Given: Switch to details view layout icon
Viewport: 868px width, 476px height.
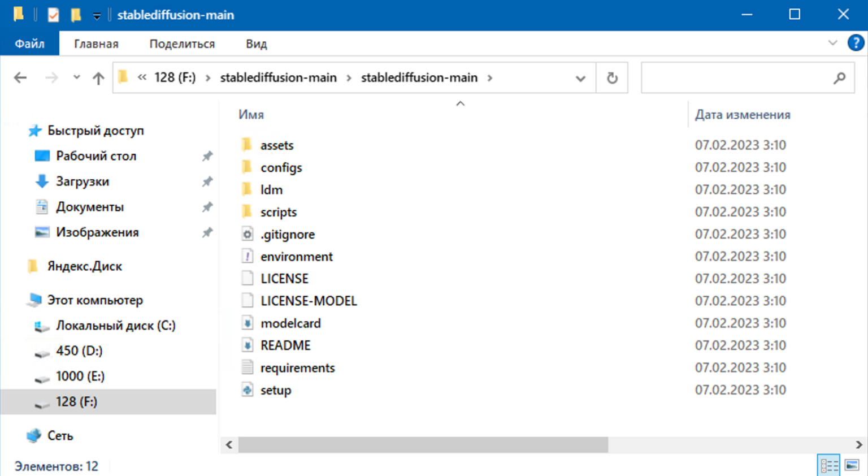Looking at the screenshot, I should [829, 465].
